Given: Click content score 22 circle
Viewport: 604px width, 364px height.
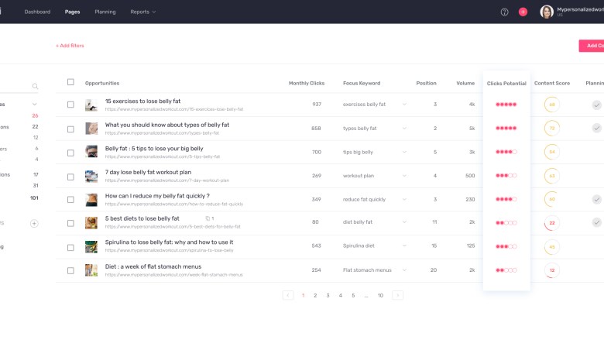Looking at the screenshot, I should tap(551, 223).
